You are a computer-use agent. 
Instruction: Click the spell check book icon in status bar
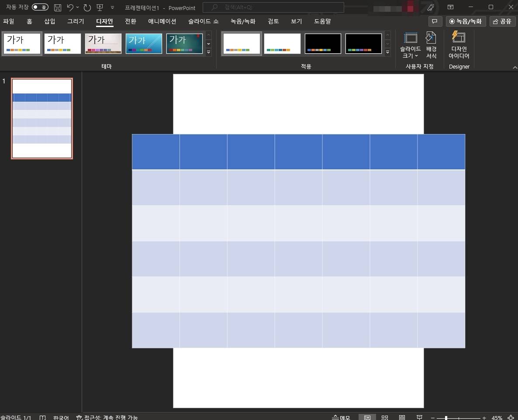[x=42, y=418]
